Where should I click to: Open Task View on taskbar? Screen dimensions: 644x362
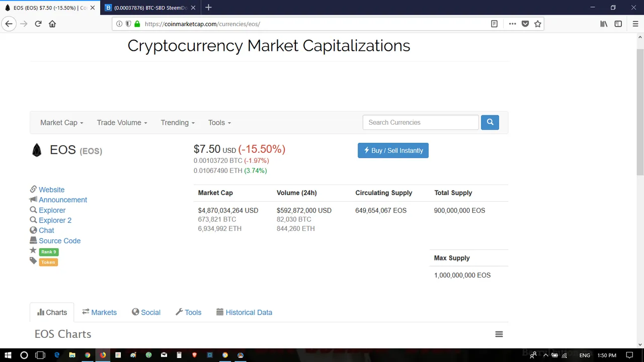coord(40,355)
